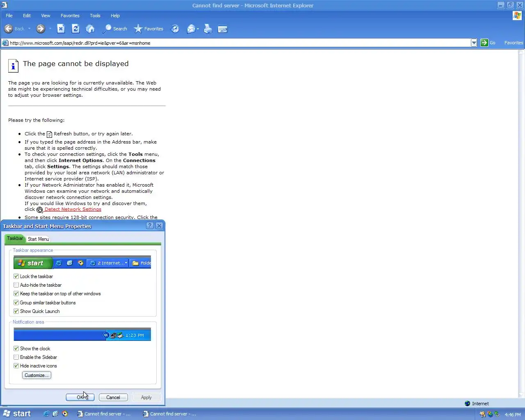Screen dimensions: 525x420
Task: Click the taskbar appearance preview image
Action: pos(82,262)
